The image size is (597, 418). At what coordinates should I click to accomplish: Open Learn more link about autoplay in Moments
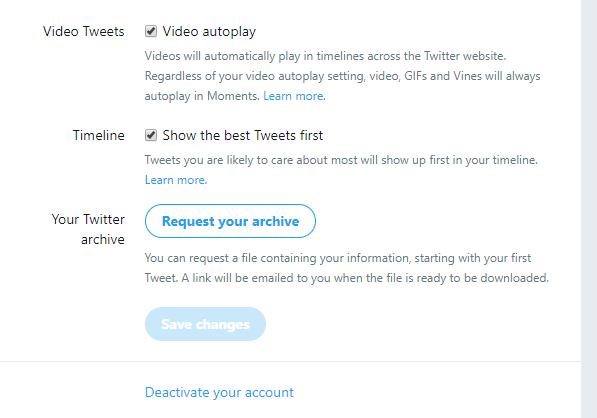pyautogui.click(x=293, y=96)
